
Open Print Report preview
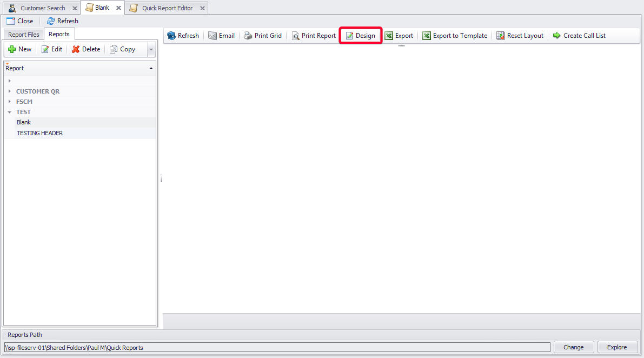(314, 36)
